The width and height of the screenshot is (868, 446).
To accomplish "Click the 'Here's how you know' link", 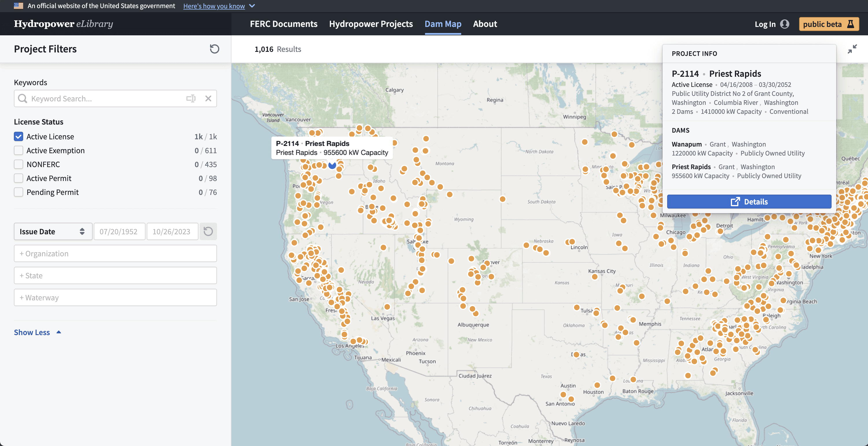I will (214, 6).
